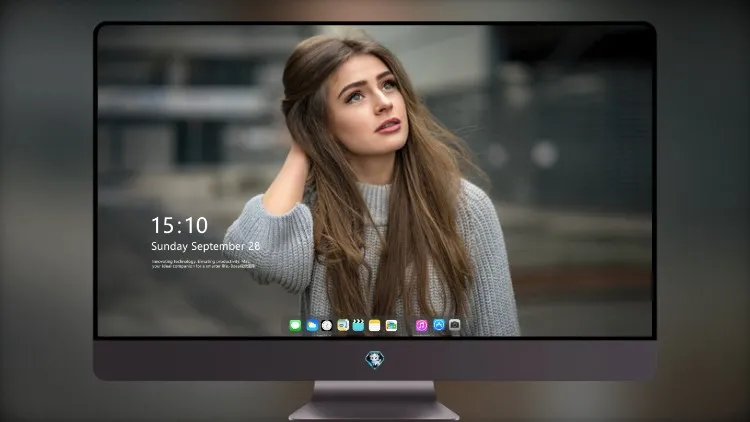Open the pink iTunes music app in the dock

point(421,326)
